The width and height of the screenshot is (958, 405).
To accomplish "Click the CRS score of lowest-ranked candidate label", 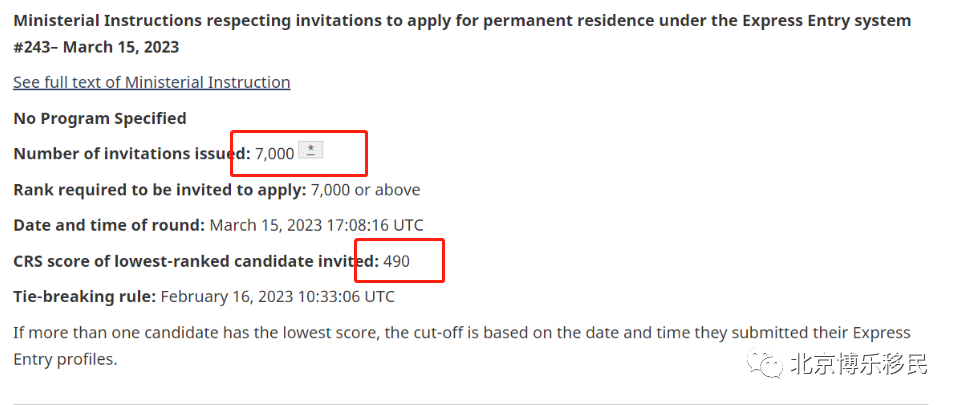I will click(196, 261).
